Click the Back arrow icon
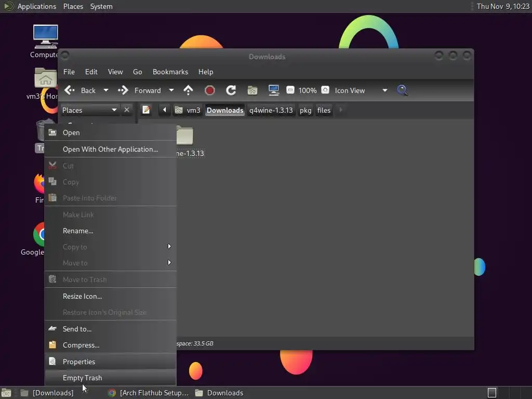 pyautogui.click(x=70, y=90)
